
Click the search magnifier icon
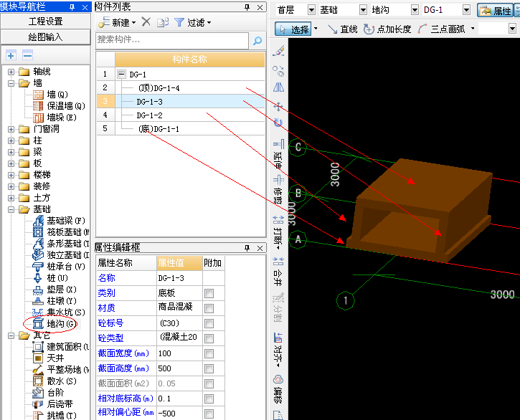tap(257, 41)
